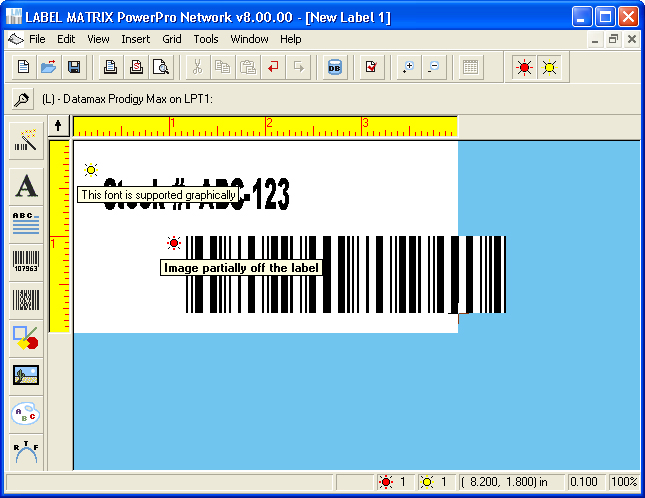
Task: Open the Edit menu
Action: [66, 39]
